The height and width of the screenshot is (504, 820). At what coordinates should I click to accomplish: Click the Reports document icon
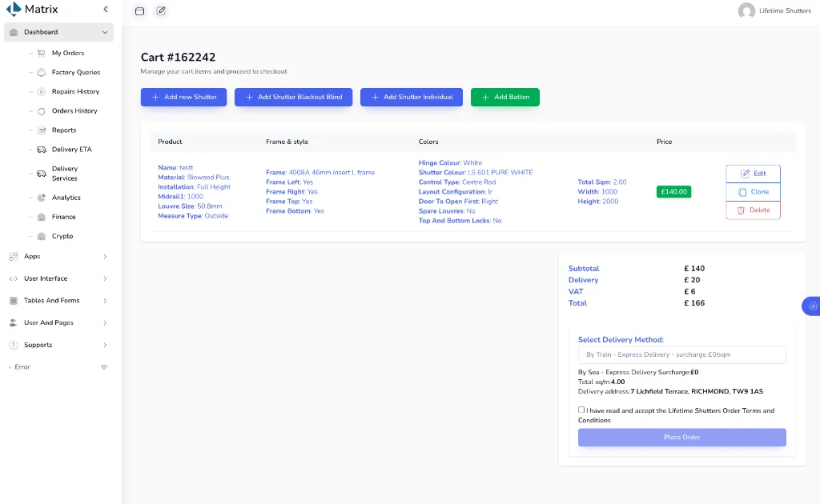(42, 130)
